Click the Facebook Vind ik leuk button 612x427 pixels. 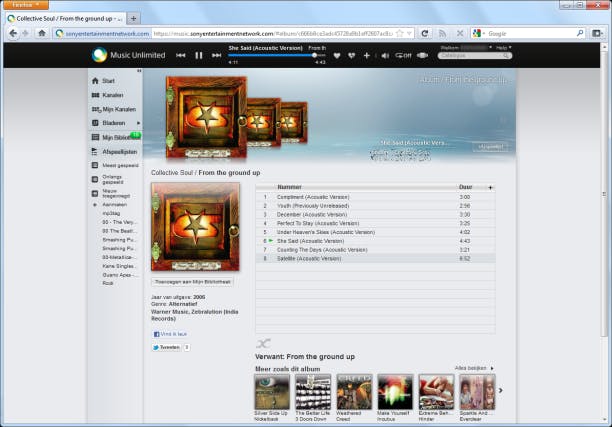(170, 334)
